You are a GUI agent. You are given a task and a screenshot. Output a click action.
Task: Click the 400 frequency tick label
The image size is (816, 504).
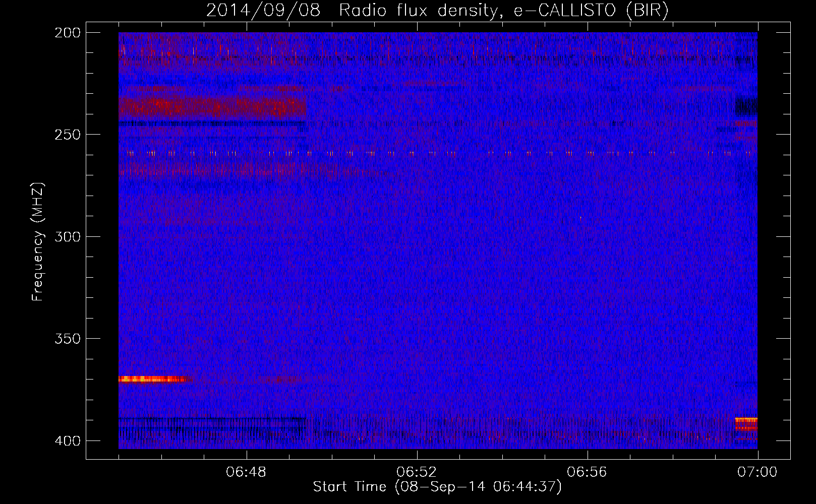68,441
